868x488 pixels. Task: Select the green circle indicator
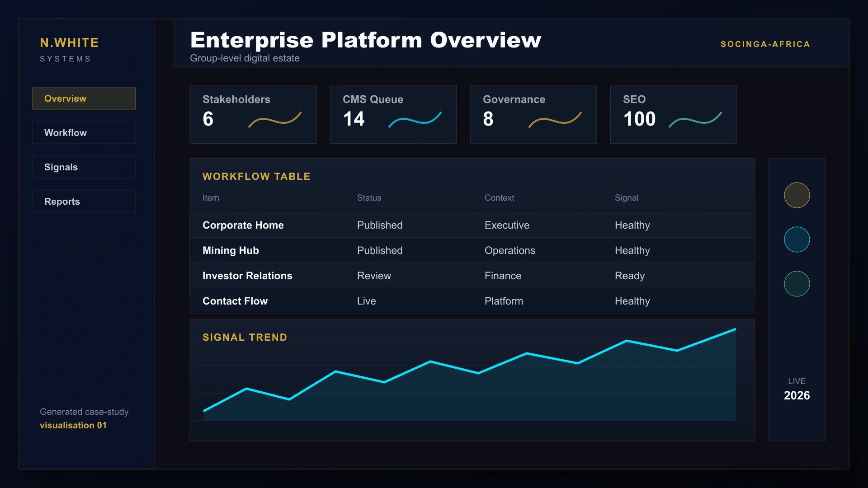click(x=797, y=284)
